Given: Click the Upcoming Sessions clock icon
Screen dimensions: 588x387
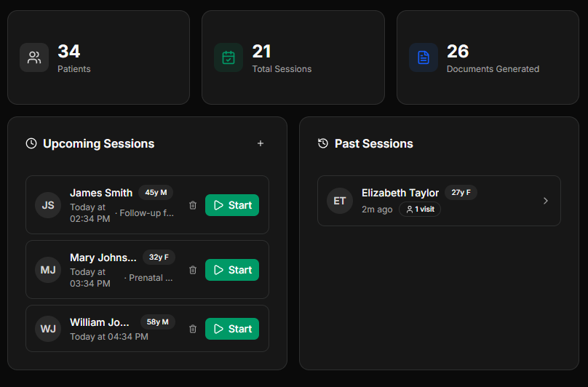Looking at the screenshot, I should click(x=31, y=143).
